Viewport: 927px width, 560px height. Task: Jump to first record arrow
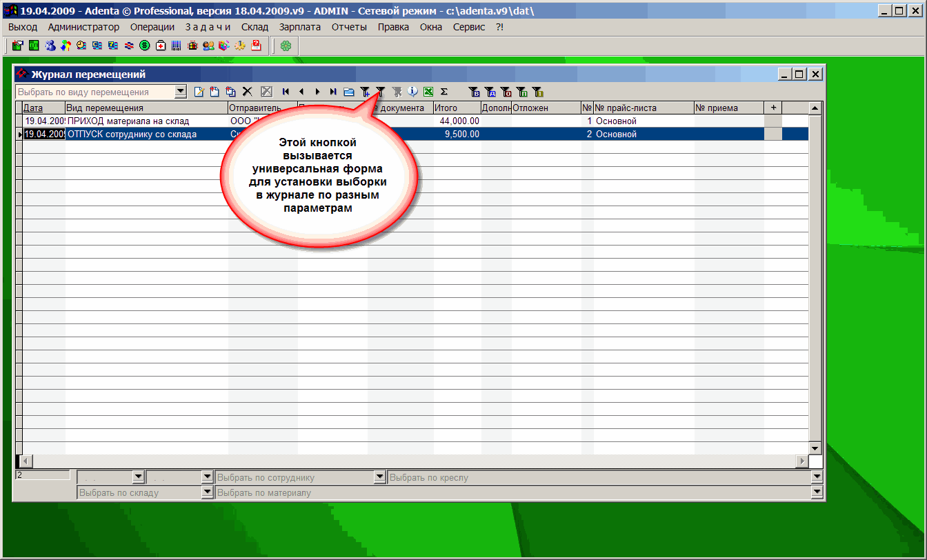[285, 91]
